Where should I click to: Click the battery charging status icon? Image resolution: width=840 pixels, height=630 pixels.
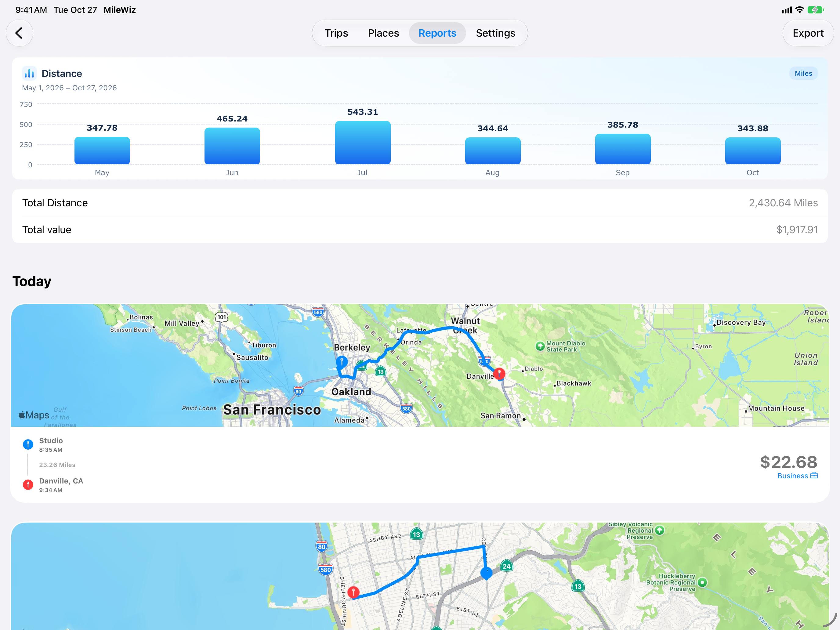click(x=815, y=10)
